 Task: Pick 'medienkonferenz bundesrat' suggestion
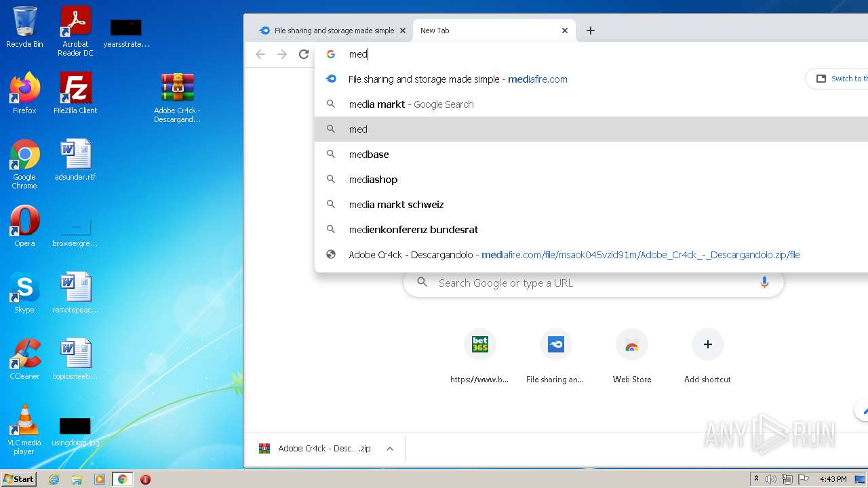(x=591, y=230)
